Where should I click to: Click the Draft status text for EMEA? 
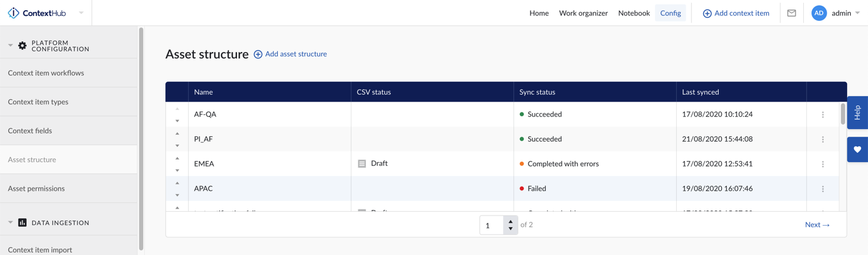pos(379,163)
